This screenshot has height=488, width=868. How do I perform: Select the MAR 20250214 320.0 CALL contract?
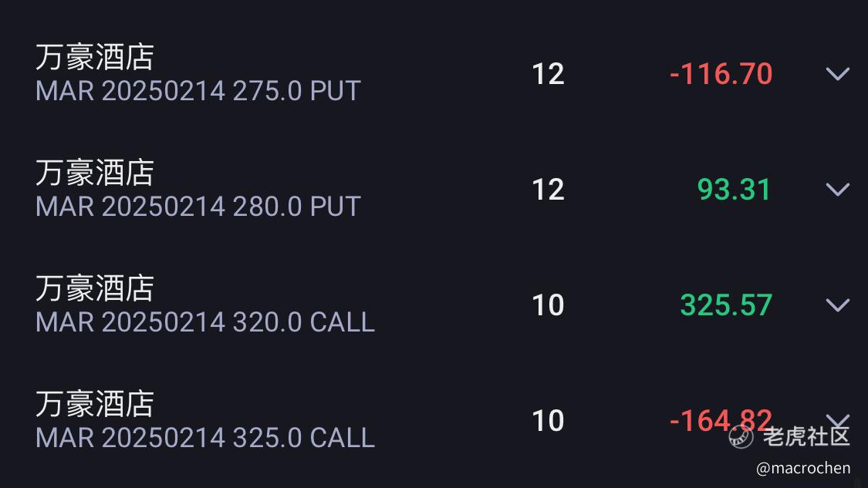pos(205,322)
